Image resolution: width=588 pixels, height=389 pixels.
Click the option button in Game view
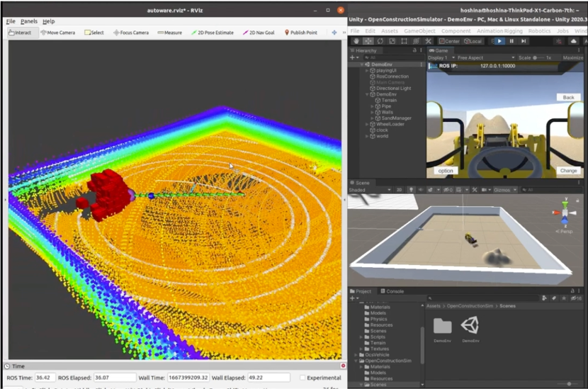point(446,171)
